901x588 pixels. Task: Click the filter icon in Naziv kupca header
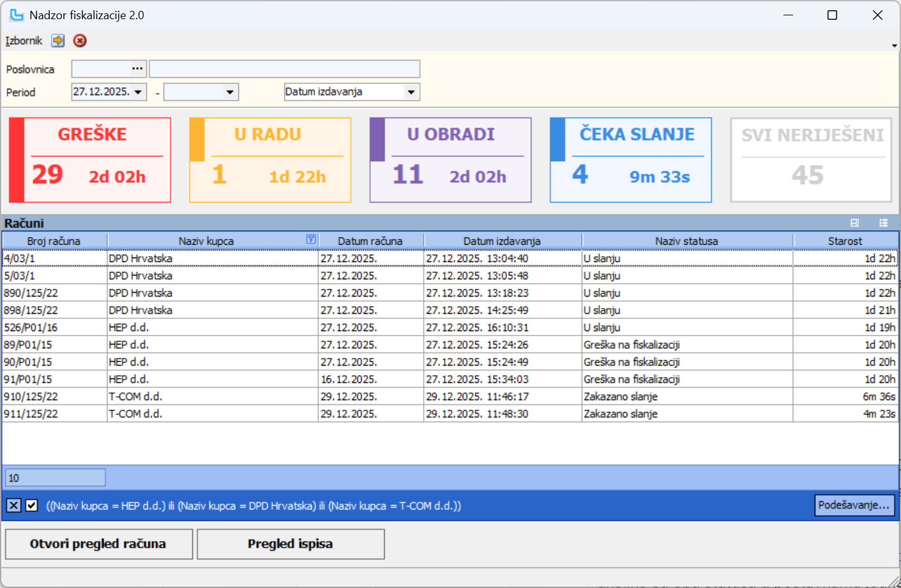coord(311,240)
